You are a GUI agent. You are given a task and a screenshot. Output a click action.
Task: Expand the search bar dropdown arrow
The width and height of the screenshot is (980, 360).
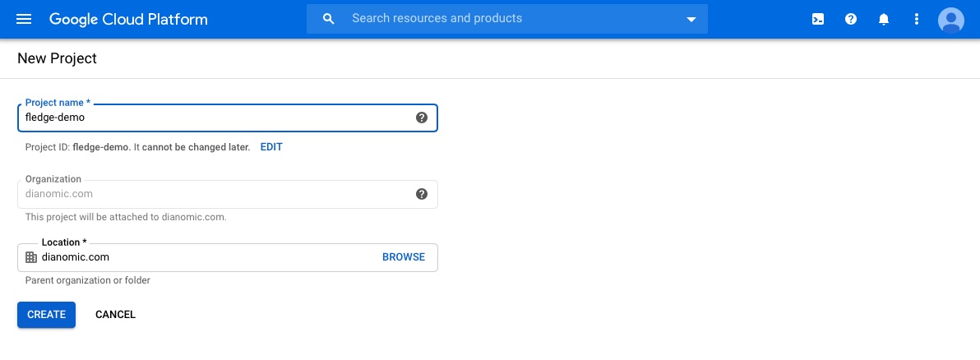click(691, 20)
